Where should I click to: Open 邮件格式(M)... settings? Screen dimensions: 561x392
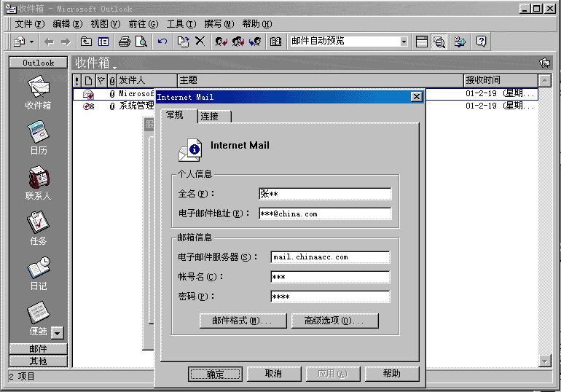click(x=243, y=321)
